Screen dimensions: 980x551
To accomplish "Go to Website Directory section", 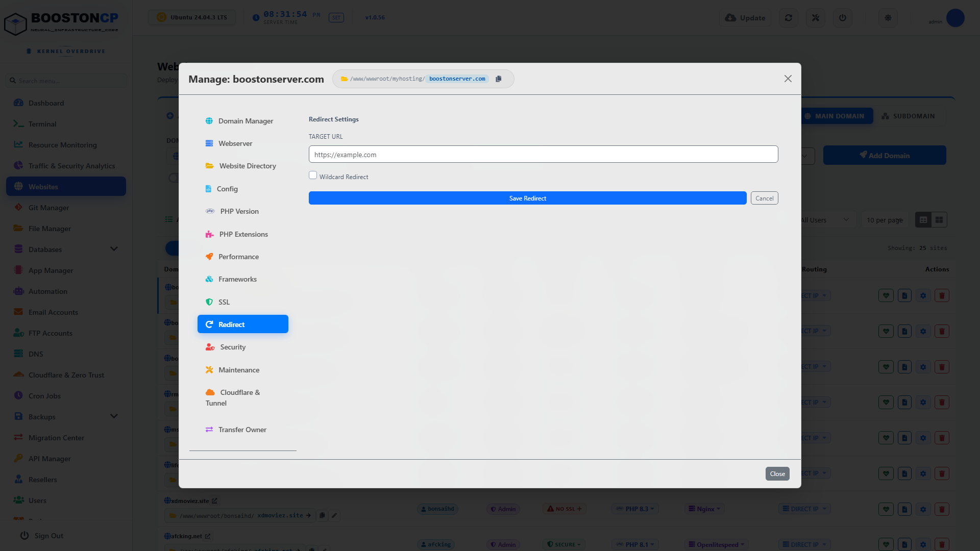I will coord(243,166).
